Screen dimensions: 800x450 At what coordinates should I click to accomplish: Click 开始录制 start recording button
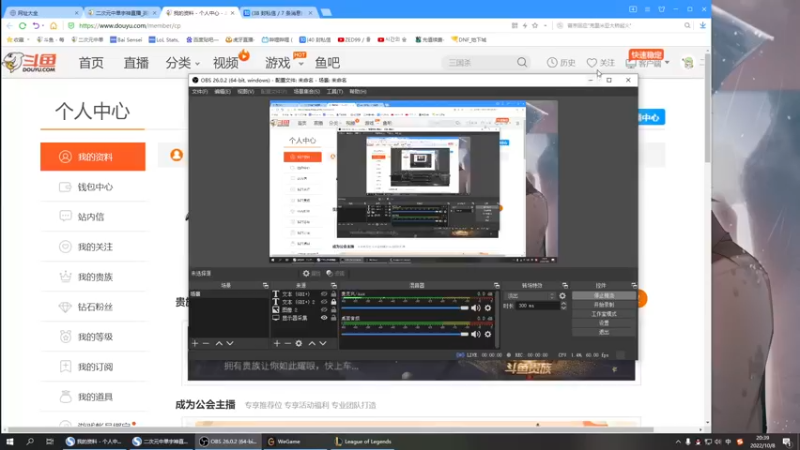point(604,305)
